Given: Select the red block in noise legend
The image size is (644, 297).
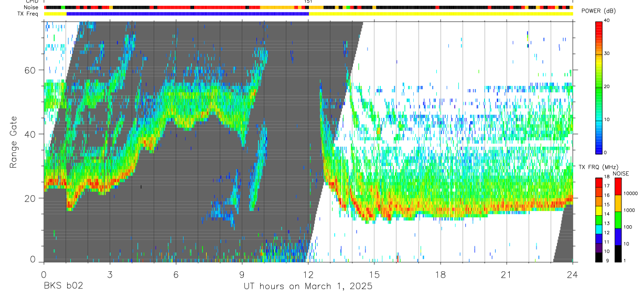Looking at the screenshot, I should [618, 186].
